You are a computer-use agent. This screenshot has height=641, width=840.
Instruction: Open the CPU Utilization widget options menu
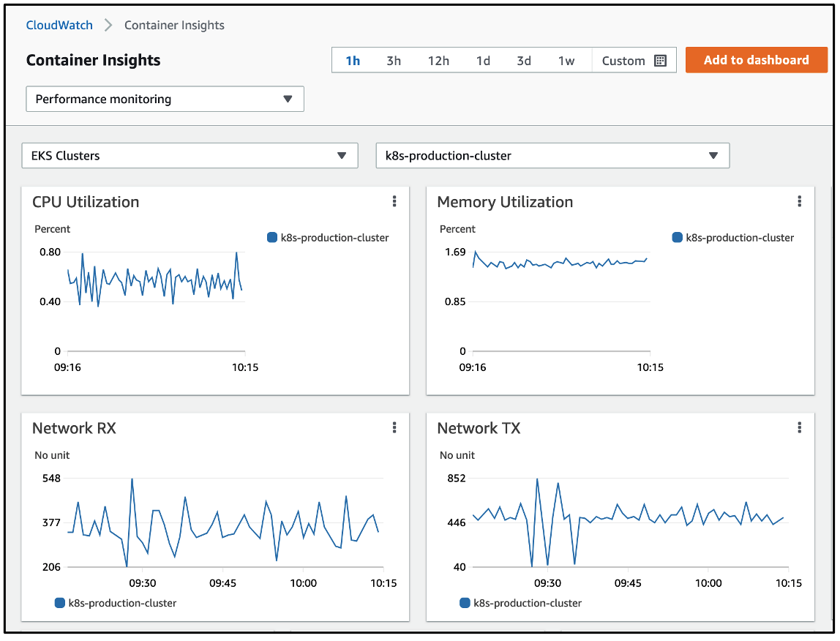click(394, 201)
